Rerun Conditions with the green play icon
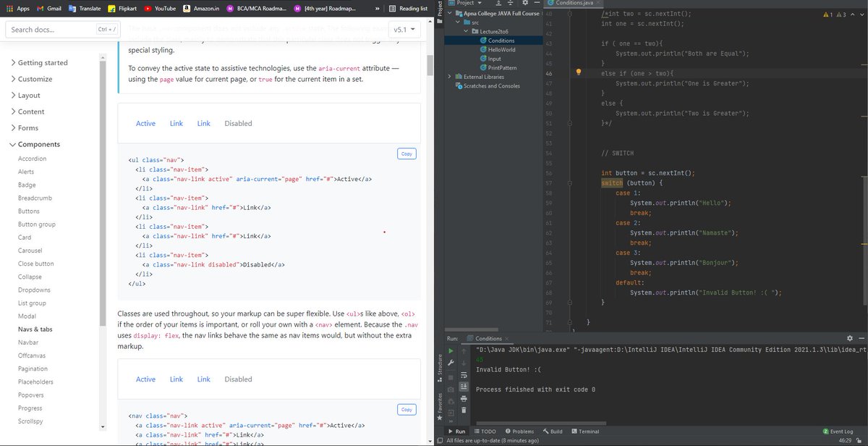Viewport: 868px width, 446px height. click(451, 350)
